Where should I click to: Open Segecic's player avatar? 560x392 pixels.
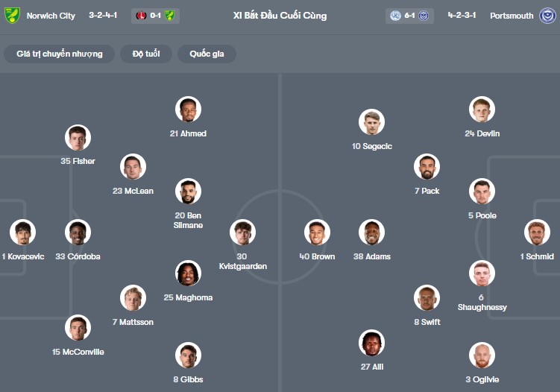tap(371, 122)
